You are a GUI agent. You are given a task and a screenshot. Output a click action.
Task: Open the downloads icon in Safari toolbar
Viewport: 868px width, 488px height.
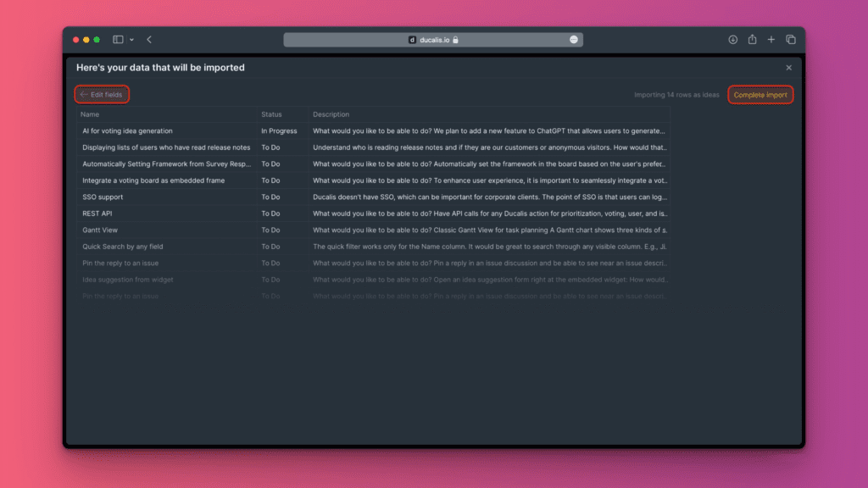click(733, 40)
